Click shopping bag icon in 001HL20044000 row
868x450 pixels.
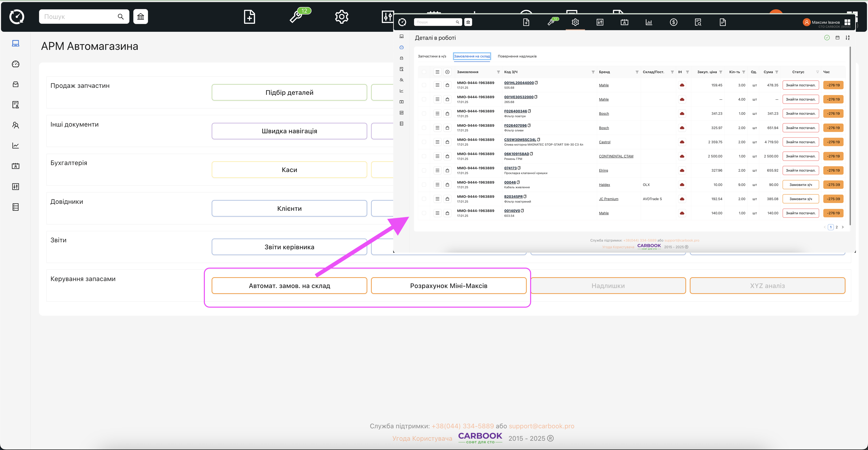coord(447,85)
